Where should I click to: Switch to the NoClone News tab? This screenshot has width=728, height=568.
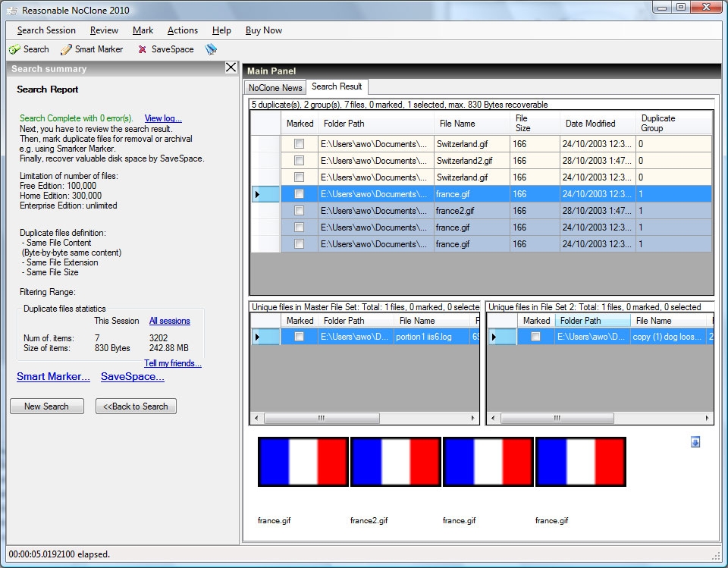pos(275,87)
